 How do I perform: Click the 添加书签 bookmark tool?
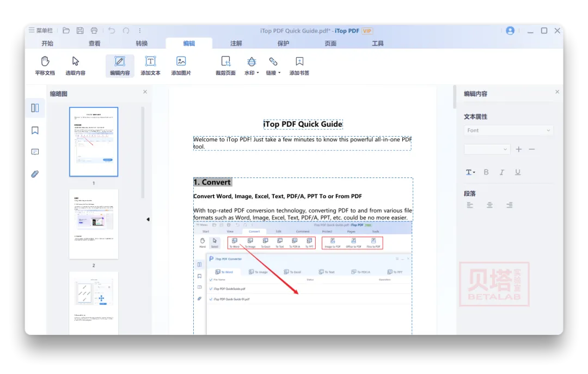[x=299, y=66]
